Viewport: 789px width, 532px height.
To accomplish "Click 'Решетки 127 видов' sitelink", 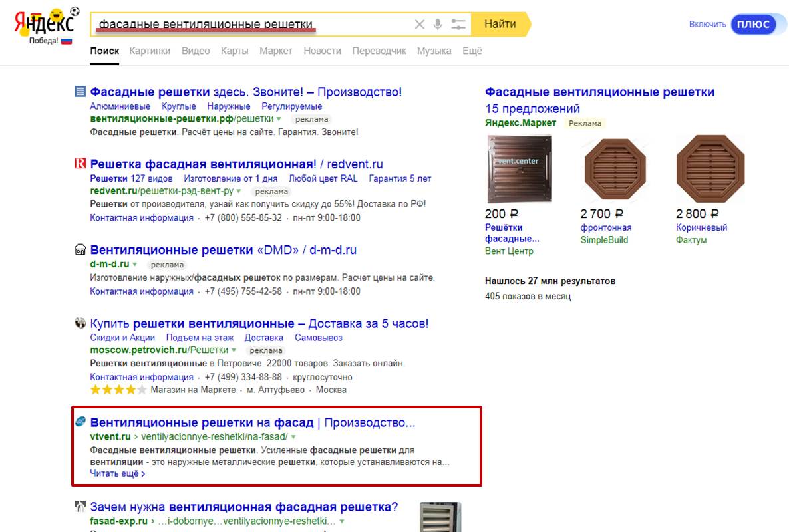I will pyautogui.click(x=131, y=178).
